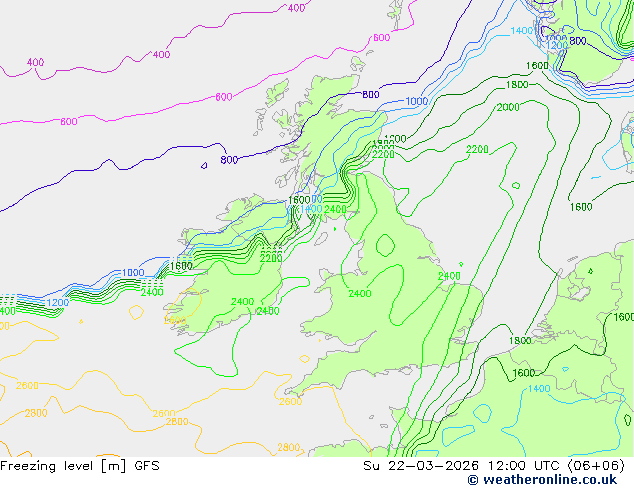Click the 1600 label over Belgium

coord(524,373)
